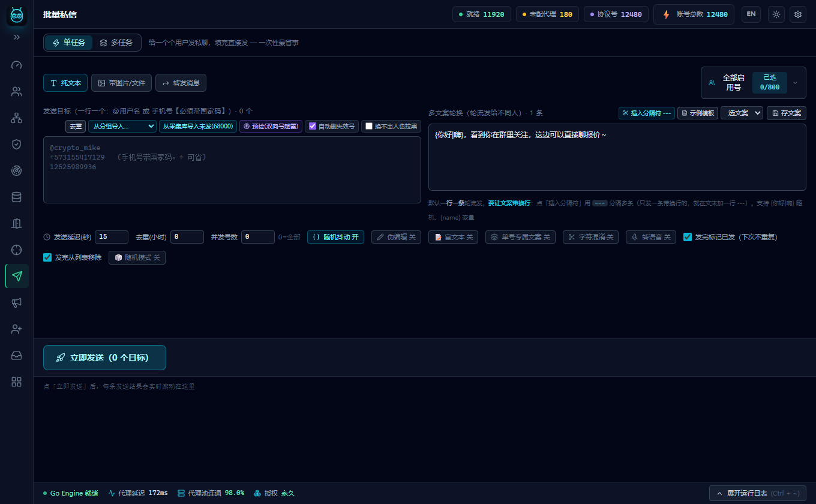Click the 立即发送 launch button
The height and width of the screenshot is (504, 816).
click(104, 358)
